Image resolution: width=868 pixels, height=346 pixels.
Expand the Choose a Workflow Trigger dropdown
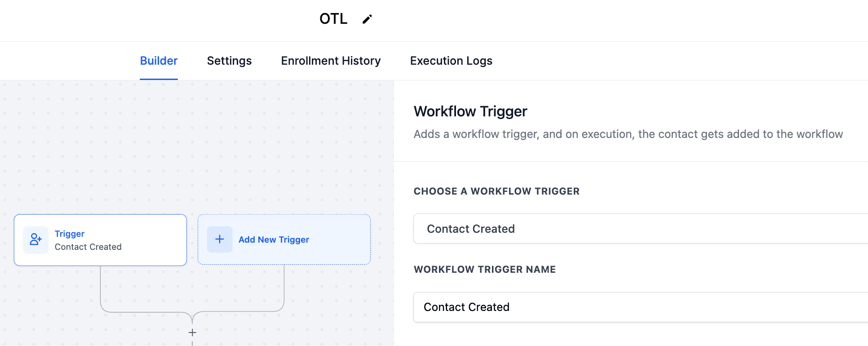[641, 229]
